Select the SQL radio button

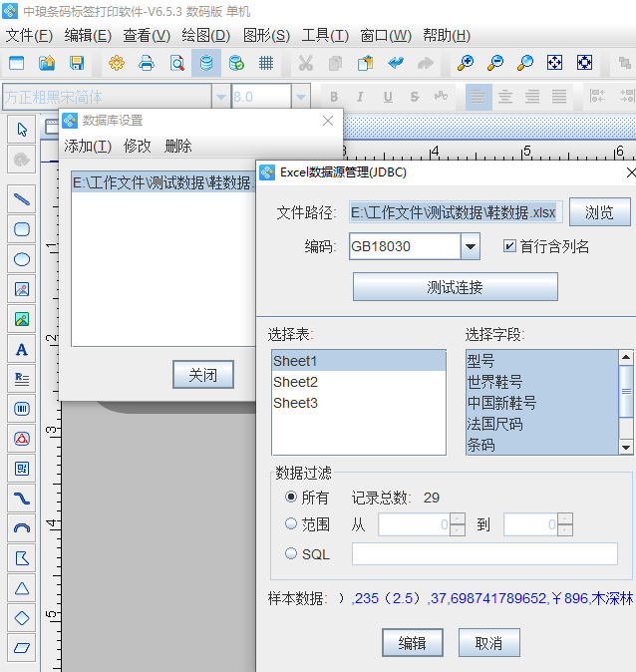291,553
